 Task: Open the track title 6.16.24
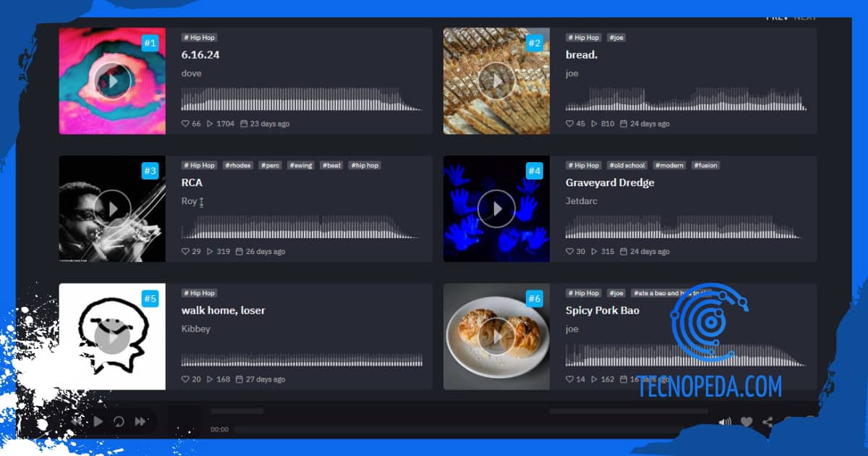click(x=200, y=55)
